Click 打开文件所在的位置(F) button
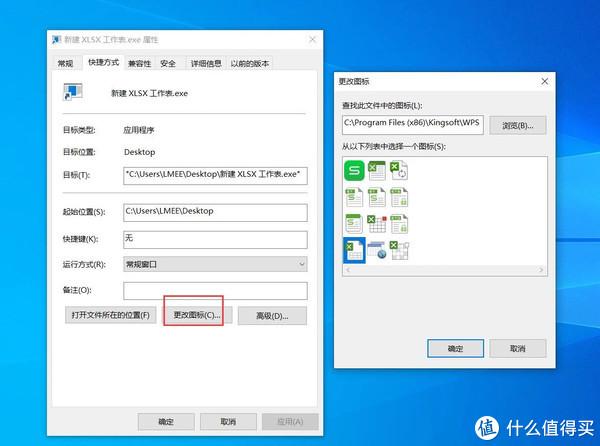 tap(111, 315)
